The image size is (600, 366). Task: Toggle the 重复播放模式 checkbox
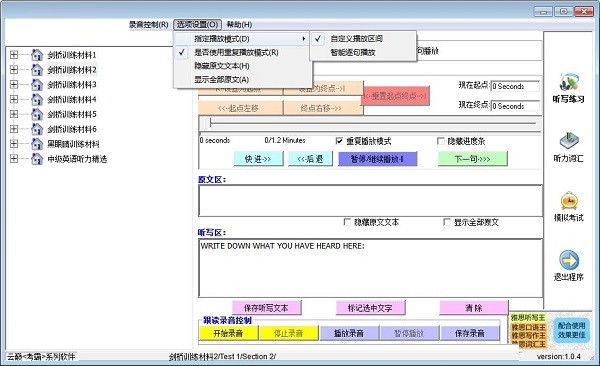click(339, 141)
